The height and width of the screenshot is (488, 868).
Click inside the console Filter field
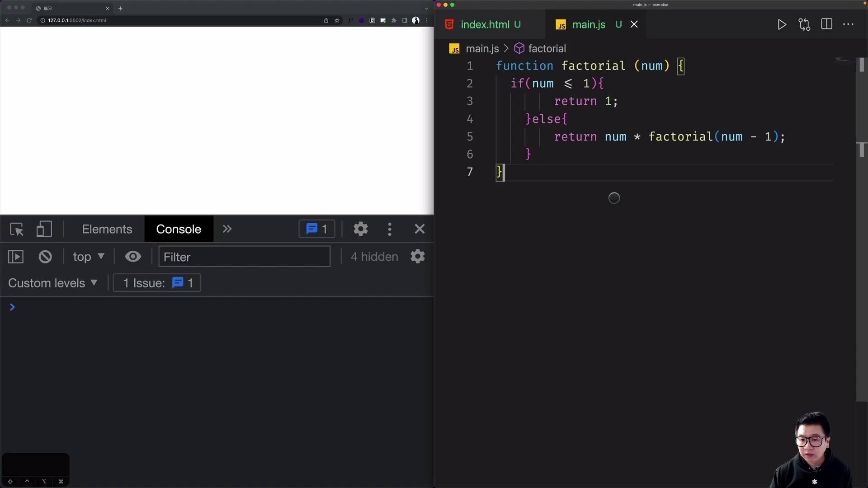(244, 256)
